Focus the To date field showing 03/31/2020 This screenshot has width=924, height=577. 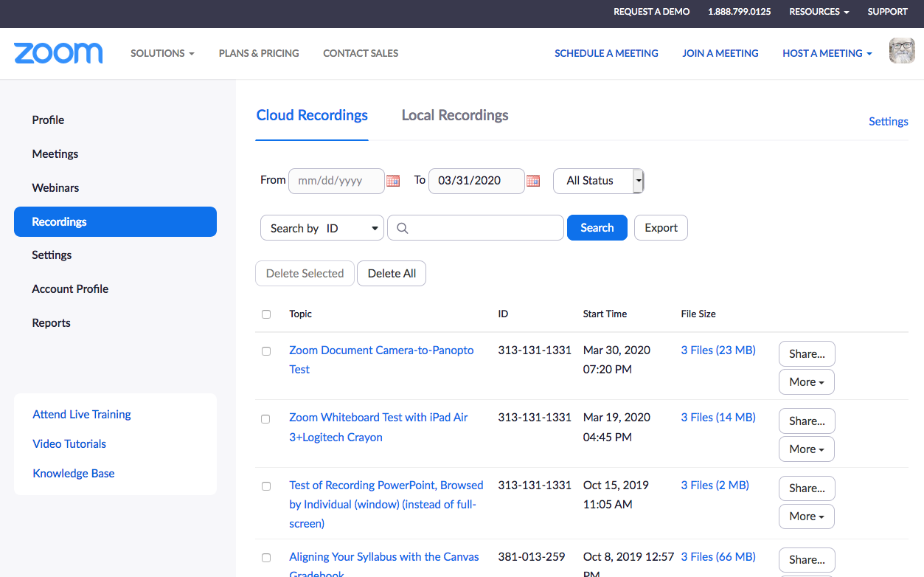[x=476, y=181]
